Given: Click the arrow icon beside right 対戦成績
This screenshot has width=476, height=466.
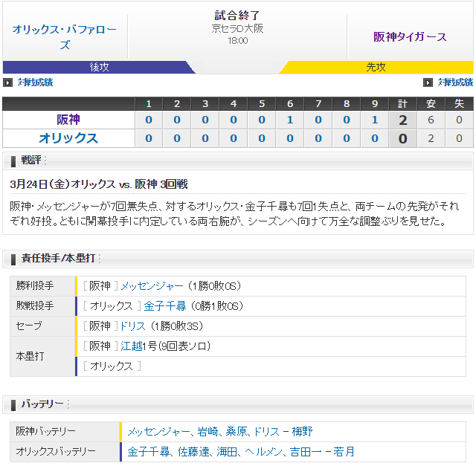Looking at the screenshot, I should point(428,82).
